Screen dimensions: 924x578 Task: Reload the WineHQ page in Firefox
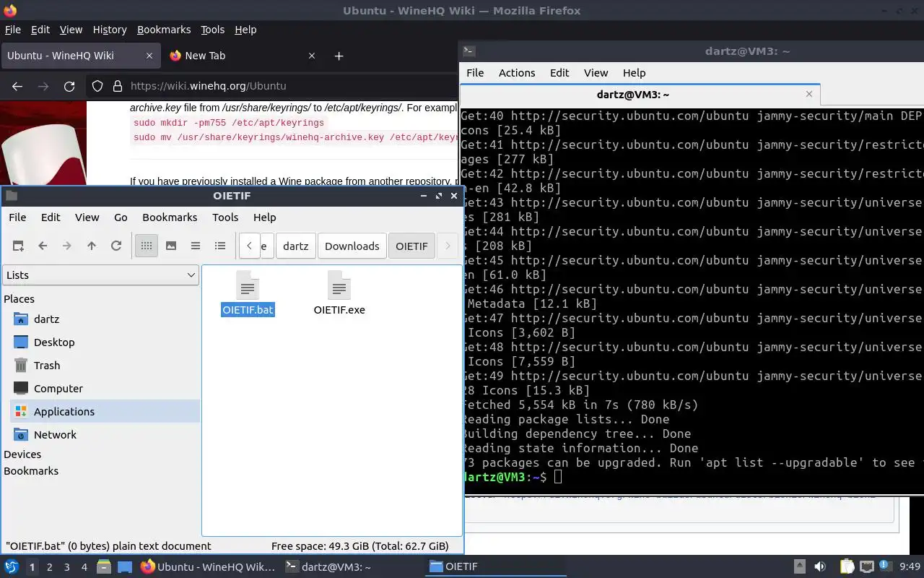click(x=69, y=86)
